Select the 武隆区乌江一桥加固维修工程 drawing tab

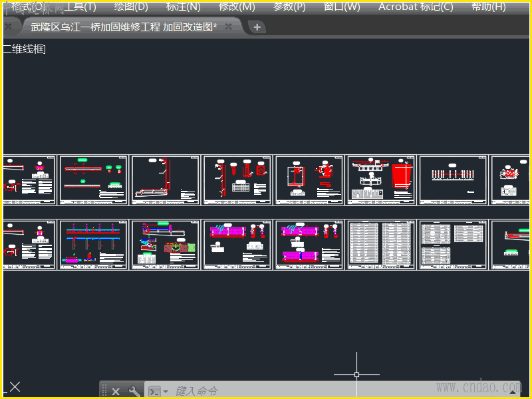[124, 27]
